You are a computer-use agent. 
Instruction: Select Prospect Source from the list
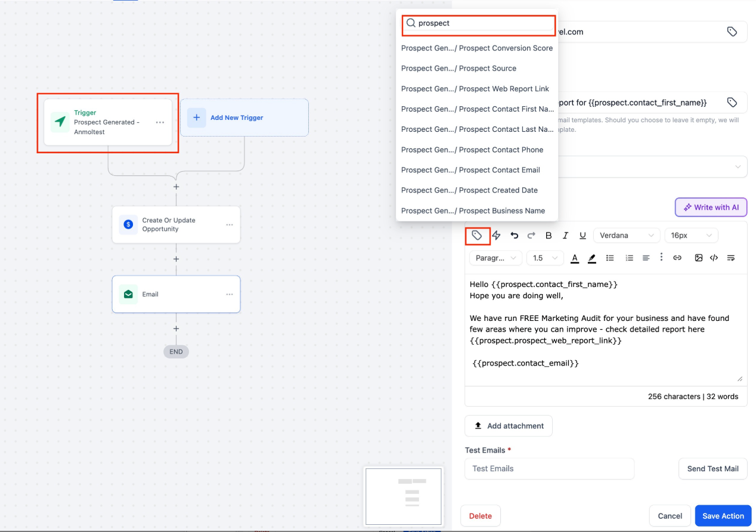click(x=477, y=69)
